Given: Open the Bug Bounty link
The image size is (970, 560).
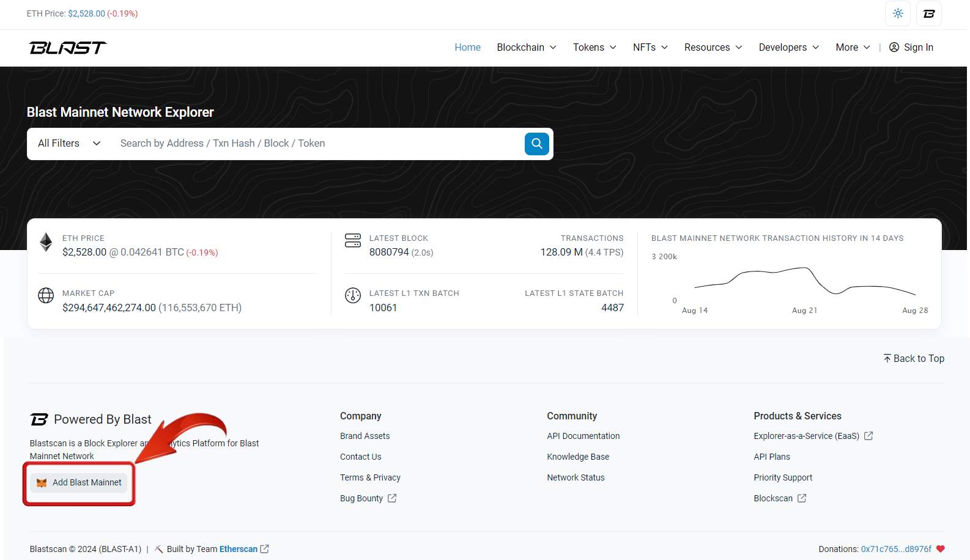Looking at the screenshot, I should click(361, 498).
